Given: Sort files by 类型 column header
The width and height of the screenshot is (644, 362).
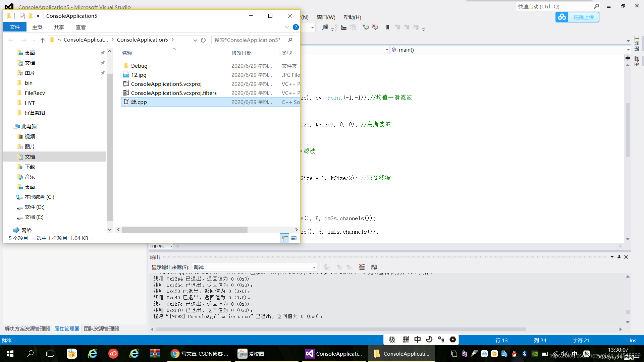Looking at the screenshot, I should [287, 53].
